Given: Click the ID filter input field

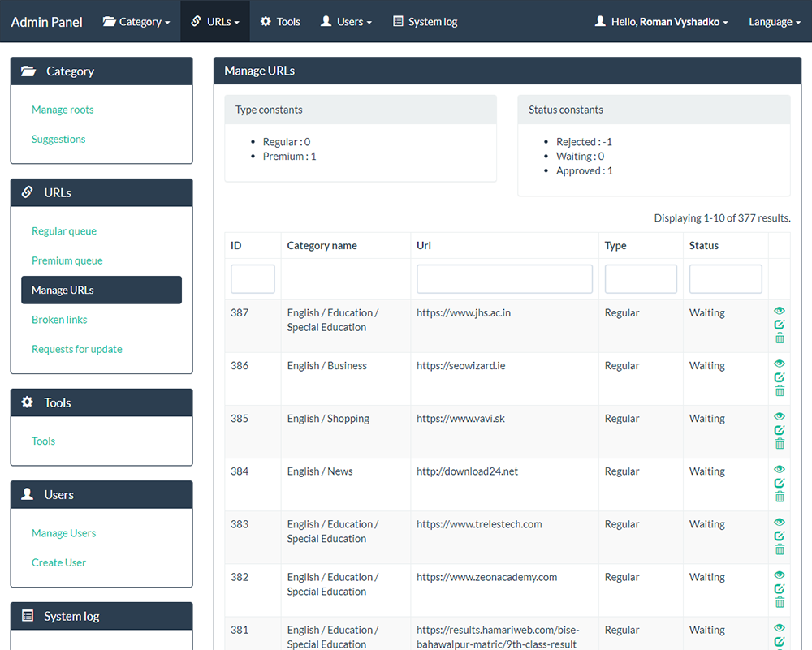Looking at the screenshot, I should click(x=253, y=278).
